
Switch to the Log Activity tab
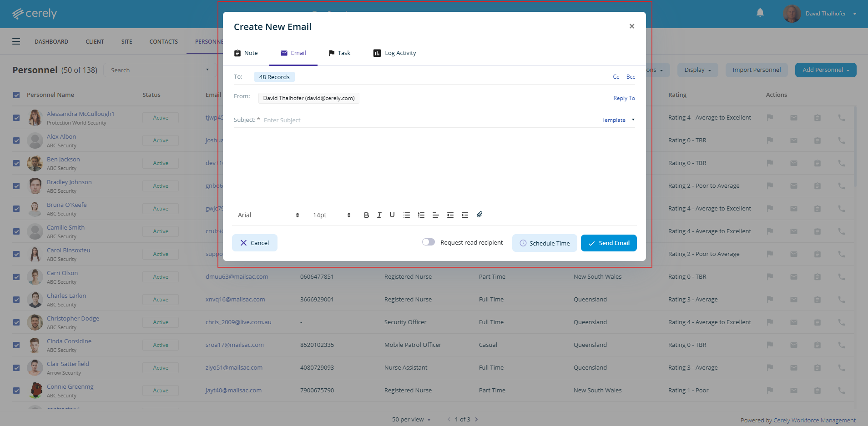[394, 53]
